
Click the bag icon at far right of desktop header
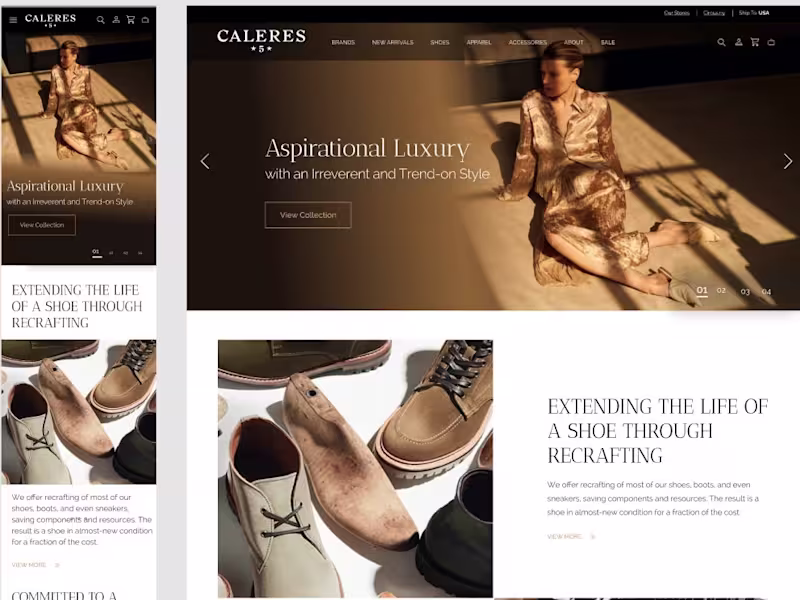[x=771, y=42]
